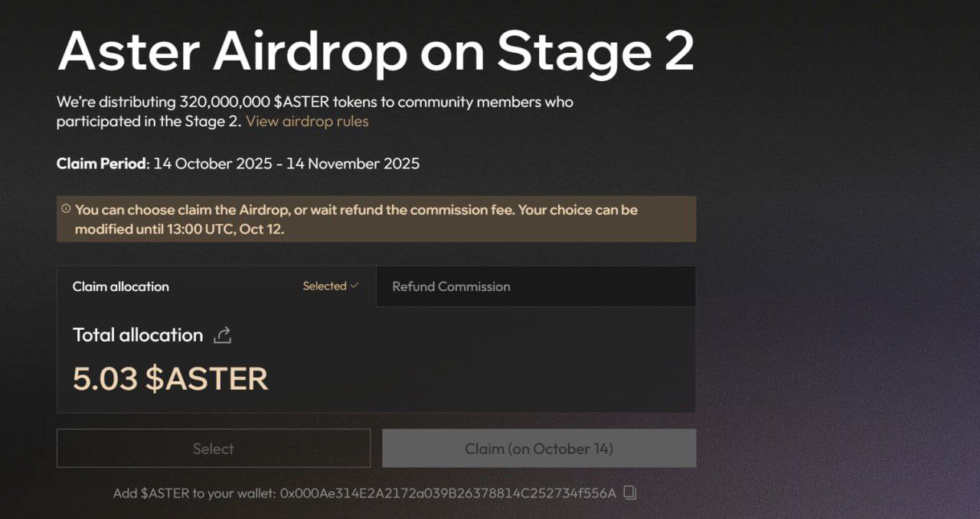The height and width of the screenshot is (519, 980).
Task: Click the notice about refunding the commission fee
Action: tap(356, 210)
